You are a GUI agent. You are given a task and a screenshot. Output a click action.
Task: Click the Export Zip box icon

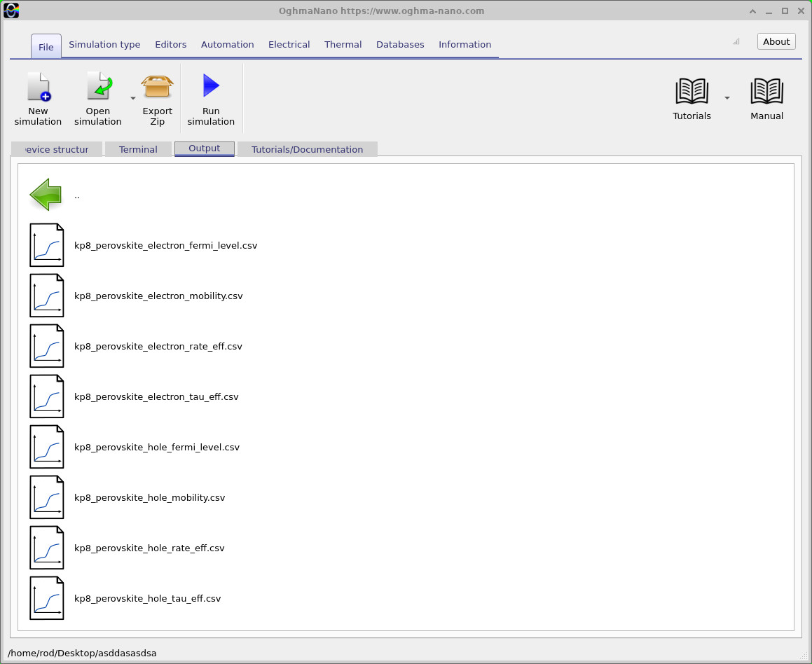157,86
